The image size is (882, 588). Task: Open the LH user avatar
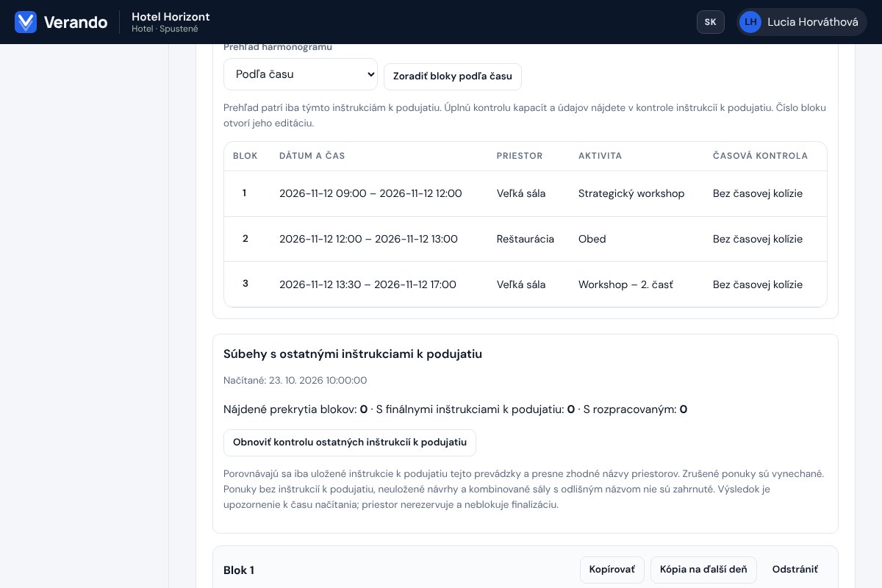(x=750, y=22)
